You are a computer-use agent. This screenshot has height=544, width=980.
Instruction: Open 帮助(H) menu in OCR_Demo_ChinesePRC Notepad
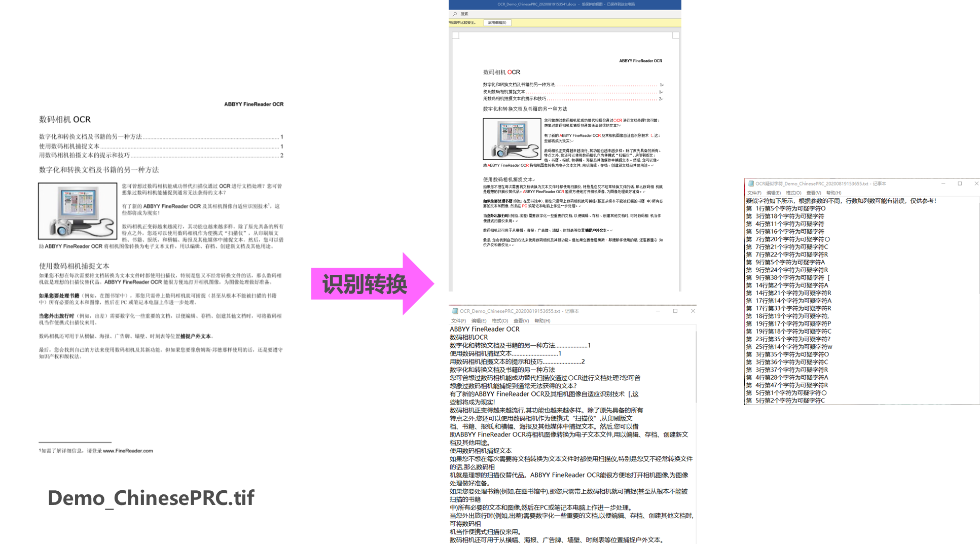(542, 320)
